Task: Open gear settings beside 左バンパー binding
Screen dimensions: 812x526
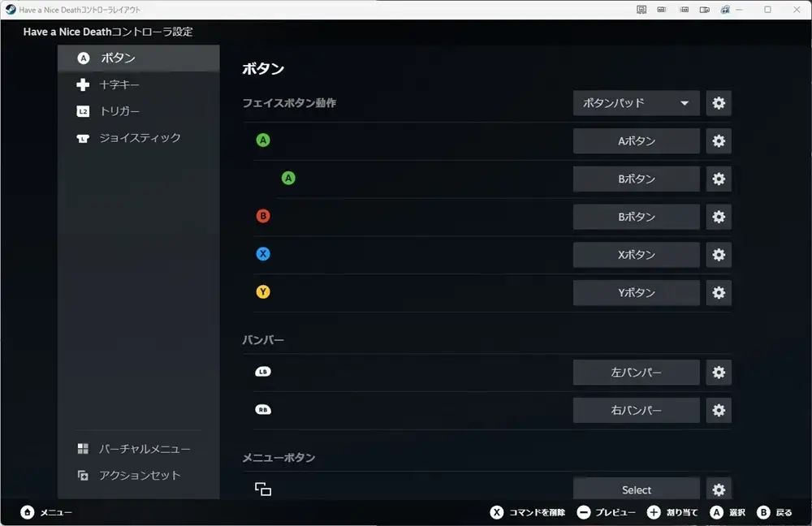Action: click(x=719, y=373)
